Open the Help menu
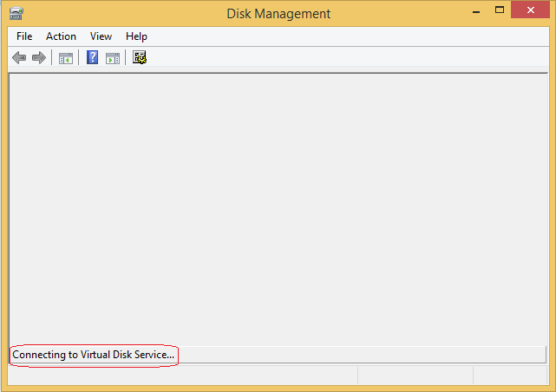 136,36
